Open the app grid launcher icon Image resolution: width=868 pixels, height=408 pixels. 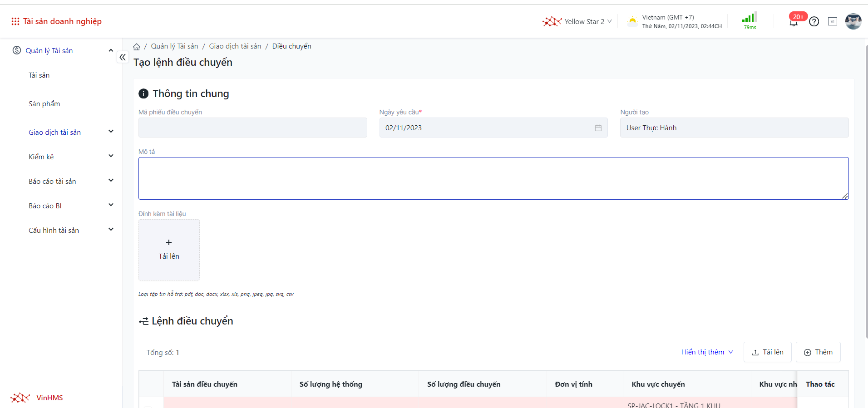point(15,21)
